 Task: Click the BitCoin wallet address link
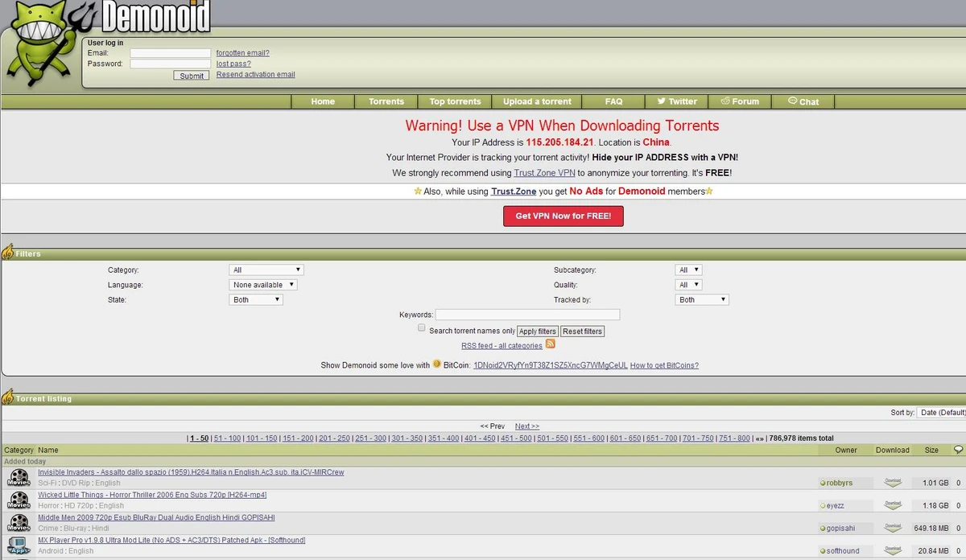[x=551, y=365]
